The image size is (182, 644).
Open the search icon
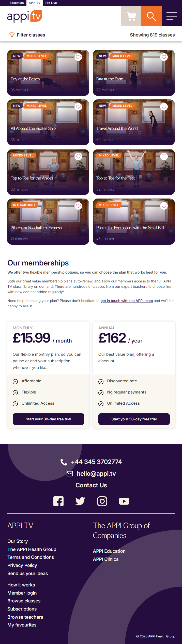151,16
